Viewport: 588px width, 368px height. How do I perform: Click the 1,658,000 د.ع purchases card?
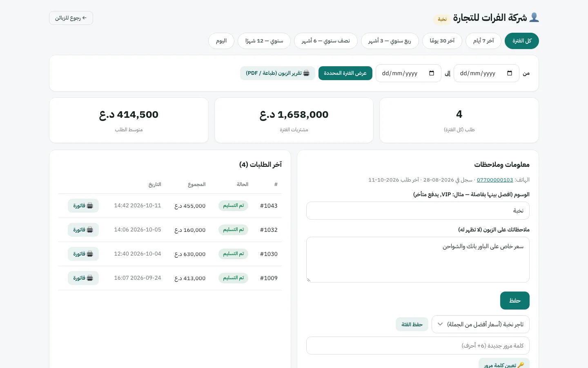[294, 120]
